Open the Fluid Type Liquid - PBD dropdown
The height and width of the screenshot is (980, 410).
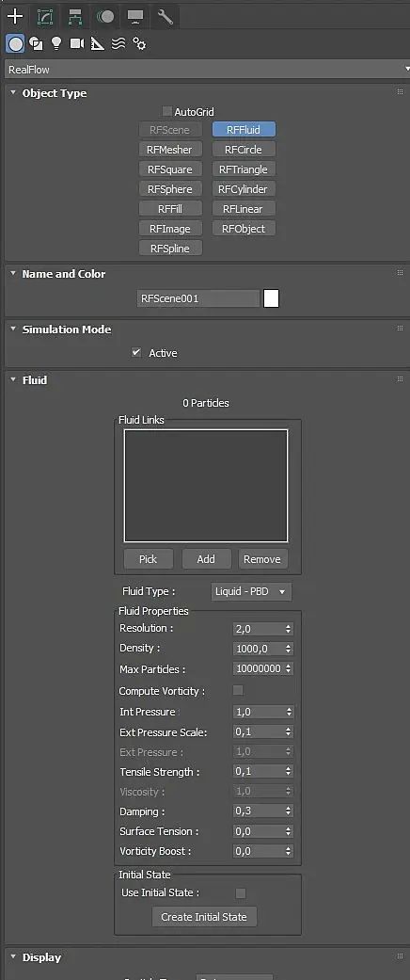pos(251,591)
